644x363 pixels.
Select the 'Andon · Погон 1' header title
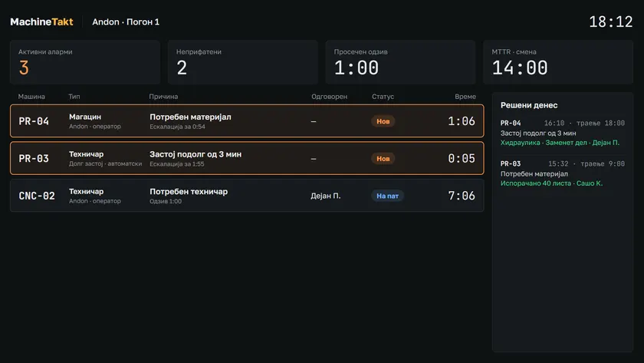pyautogui.click(x=126, y=21)
